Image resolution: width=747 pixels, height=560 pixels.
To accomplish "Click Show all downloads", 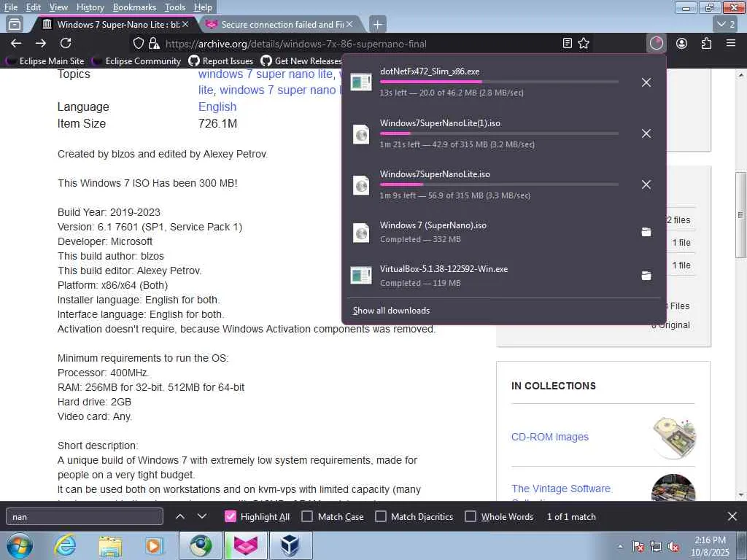I will (x=391, y=311).
